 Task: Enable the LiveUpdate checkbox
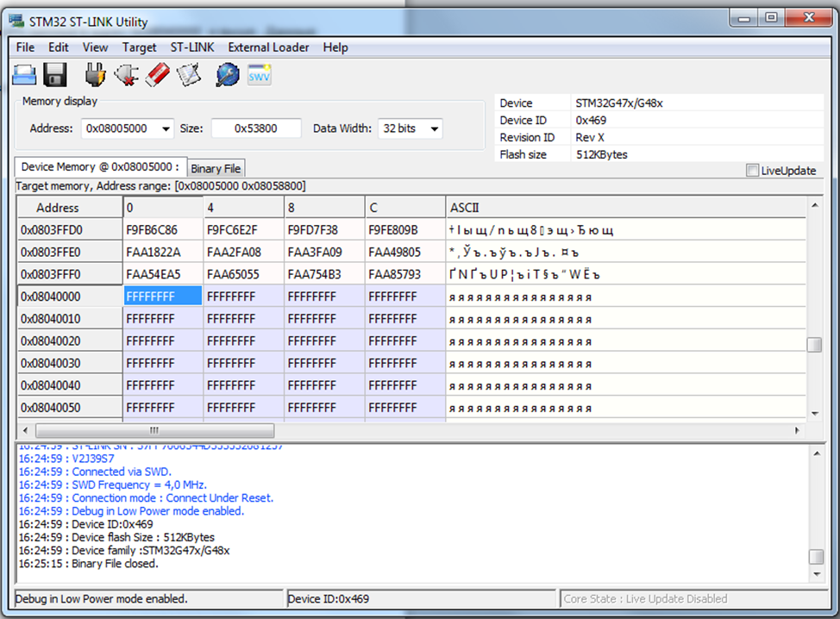coord(753,171)
